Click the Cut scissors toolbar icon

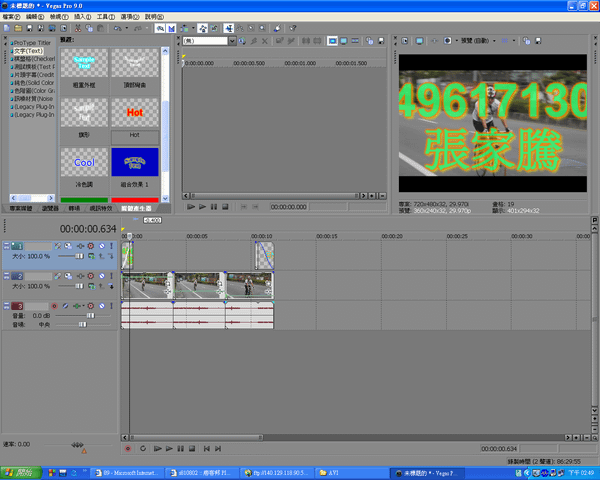[x=78, y=28]
